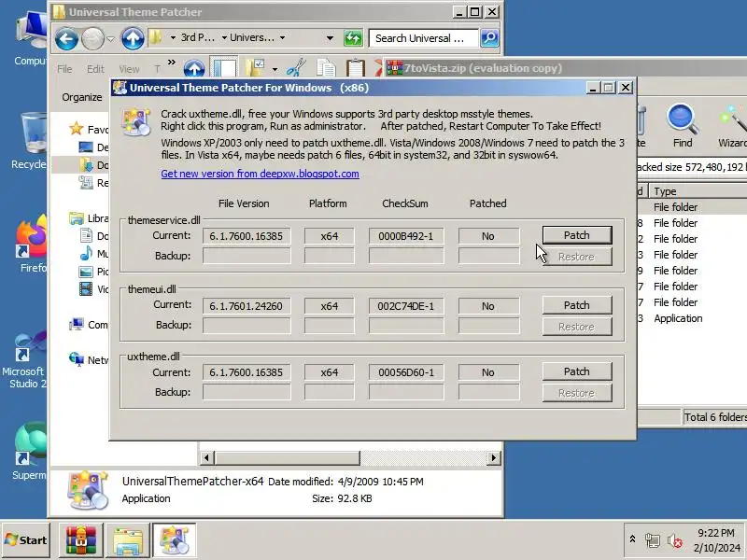
Task: Select Favorites in the navigation pane
Action: (x=89, y=129)
